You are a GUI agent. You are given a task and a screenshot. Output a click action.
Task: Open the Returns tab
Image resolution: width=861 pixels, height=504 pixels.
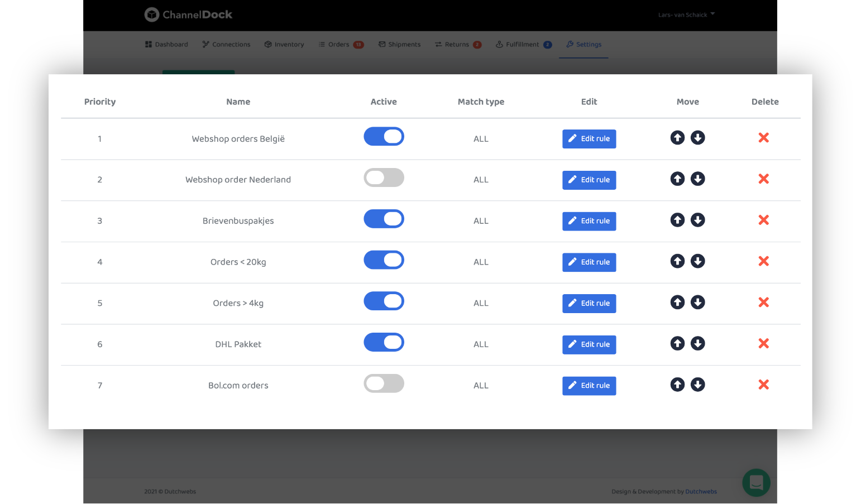[x=458, y=44]
